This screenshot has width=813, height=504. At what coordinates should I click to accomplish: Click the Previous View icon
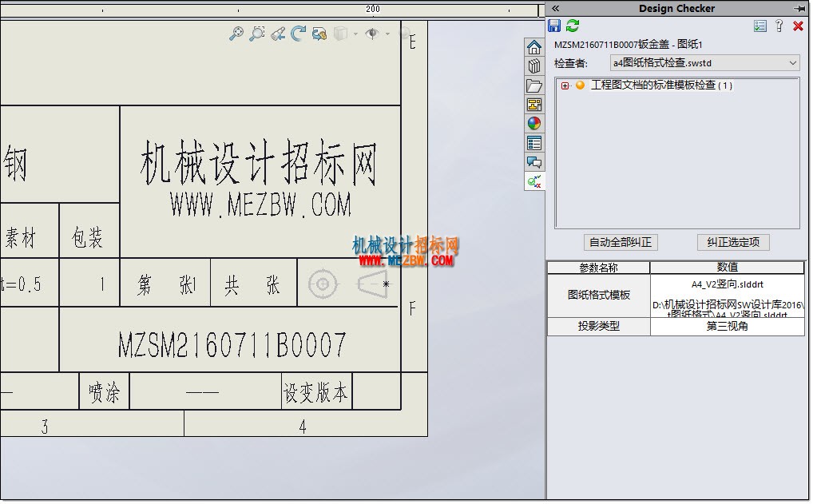tap(278, 34)
